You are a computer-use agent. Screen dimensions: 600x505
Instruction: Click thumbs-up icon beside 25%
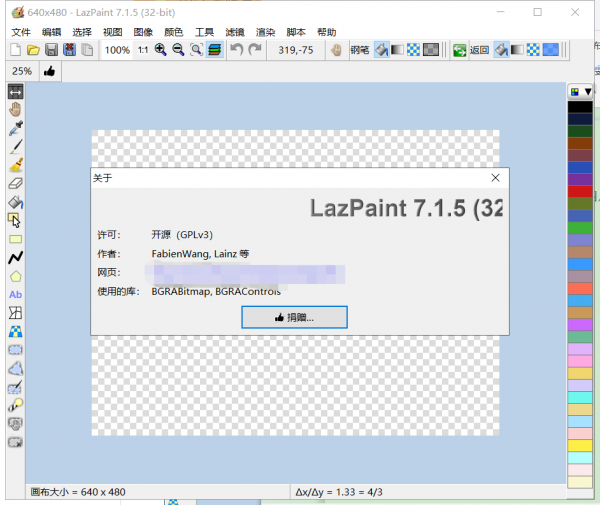click(x=49, y=71)
